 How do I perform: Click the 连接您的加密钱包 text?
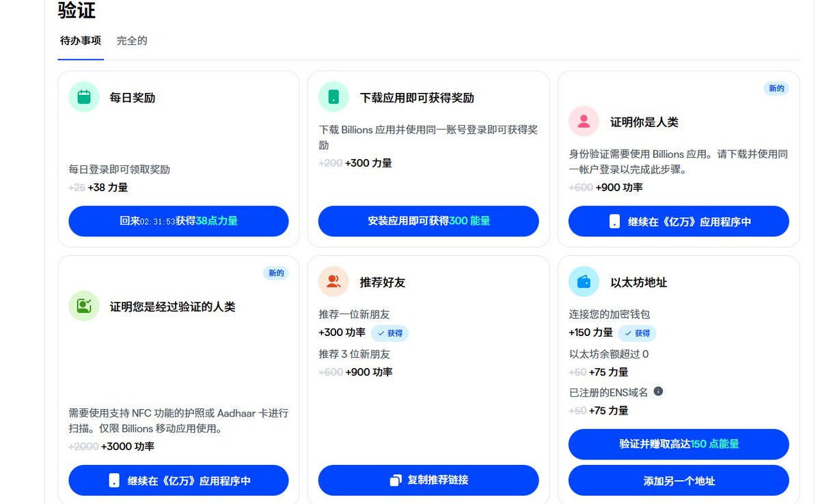(610, 314)
